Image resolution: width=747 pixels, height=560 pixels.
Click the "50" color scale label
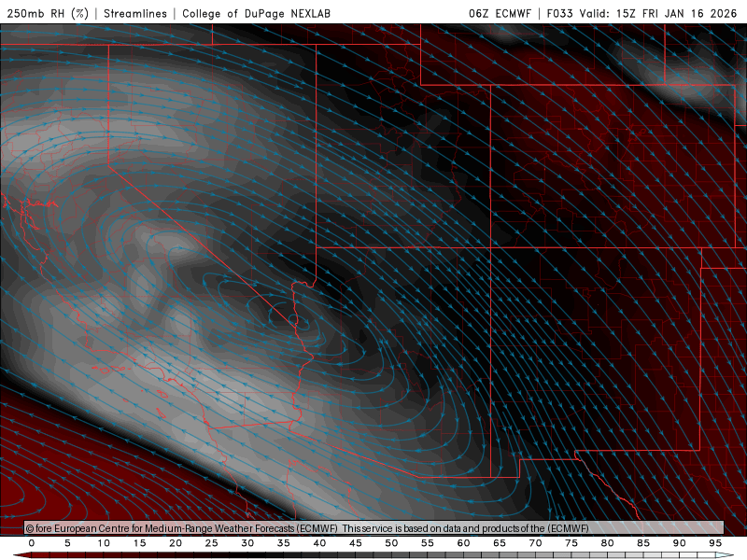click(x=391, y=543)
